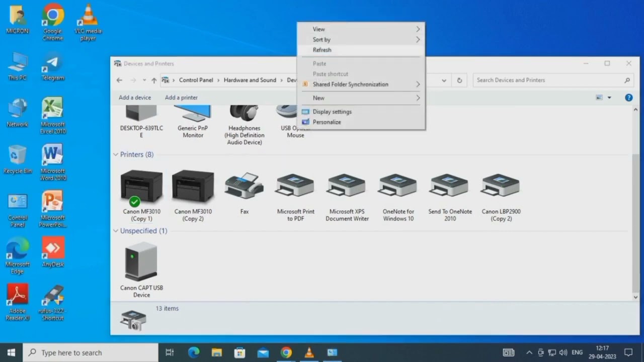Click the ENG language indicator
The image size is (644, 362).
click(x=578, y=352)
